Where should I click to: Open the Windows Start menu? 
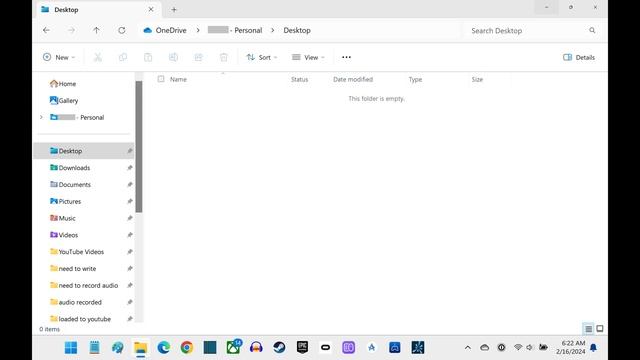tap(71, 347)
